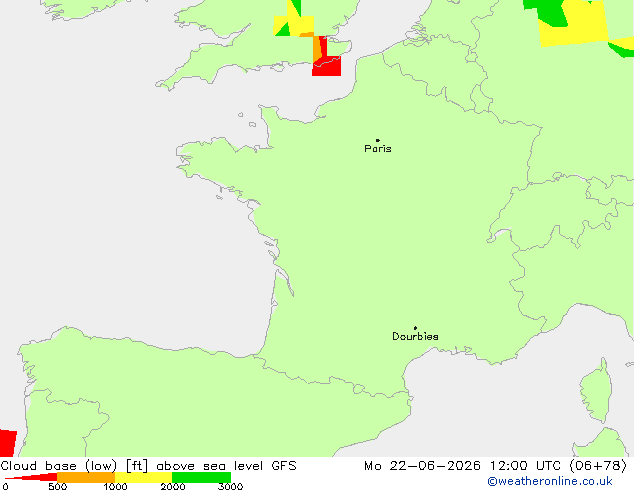This screenshot has height=490, width=634.
Task: Click the yellow 1000-2000 legend swatch
Action: (144, 477)
